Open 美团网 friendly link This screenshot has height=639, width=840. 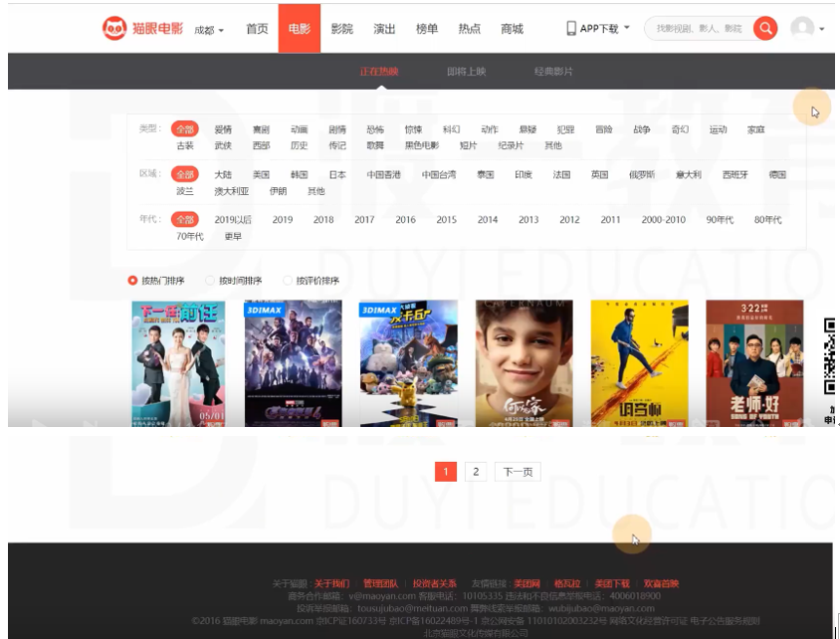[x=527, y=583]
